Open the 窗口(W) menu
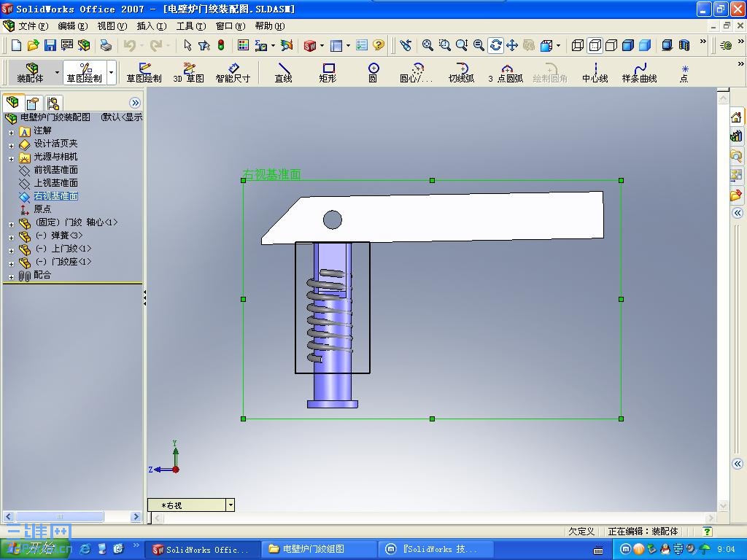747x560 pixels. tap(231, 26)
